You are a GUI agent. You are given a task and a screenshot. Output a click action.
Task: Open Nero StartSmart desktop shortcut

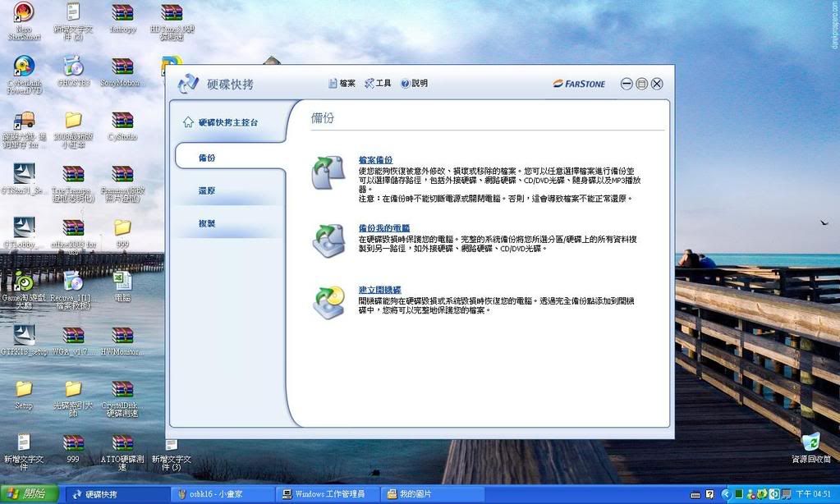click(x=24, y=21)
